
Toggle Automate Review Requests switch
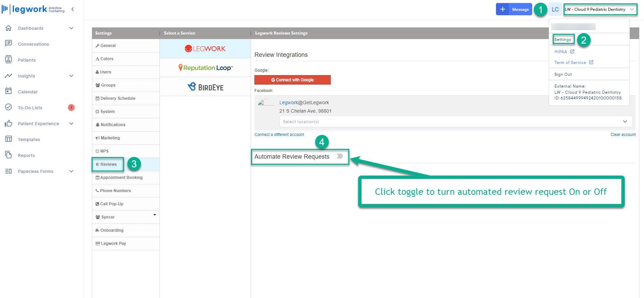pyautogui.click(x=338, y=156)
